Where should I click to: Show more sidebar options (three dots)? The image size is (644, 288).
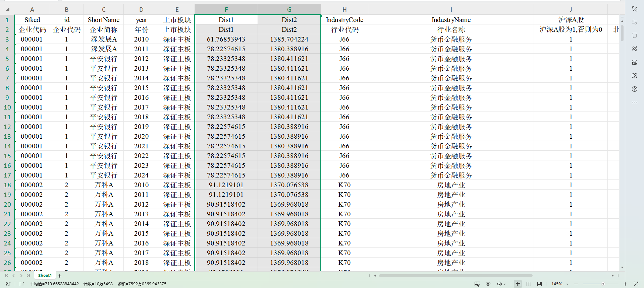(x=635, y=102)
